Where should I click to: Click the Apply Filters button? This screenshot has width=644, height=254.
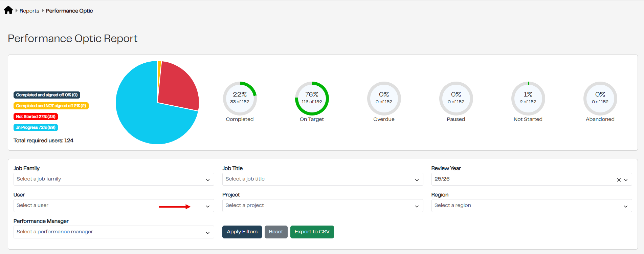pos(242,232)
